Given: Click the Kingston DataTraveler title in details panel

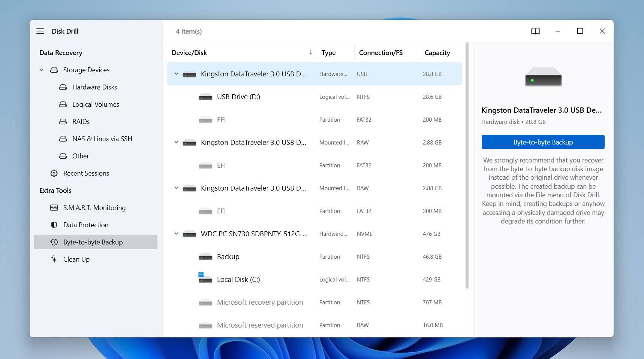Looking at the screenshot, I should point(541,110).
